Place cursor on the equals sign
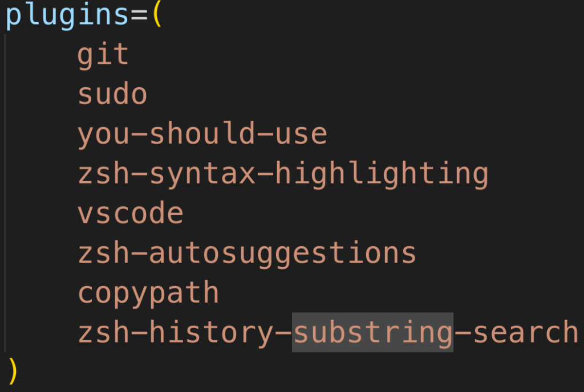 pos(139,15)
